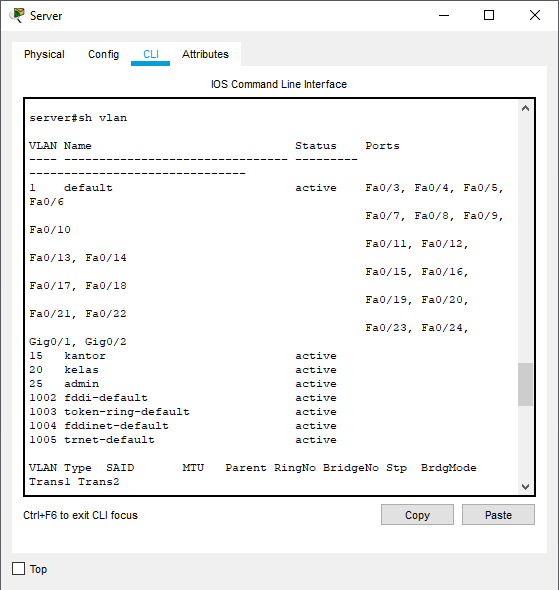This screenshot has height=590, width=559.
Task: Maximize the Server window
Action: pyautogui.click(x=489, y=15)
